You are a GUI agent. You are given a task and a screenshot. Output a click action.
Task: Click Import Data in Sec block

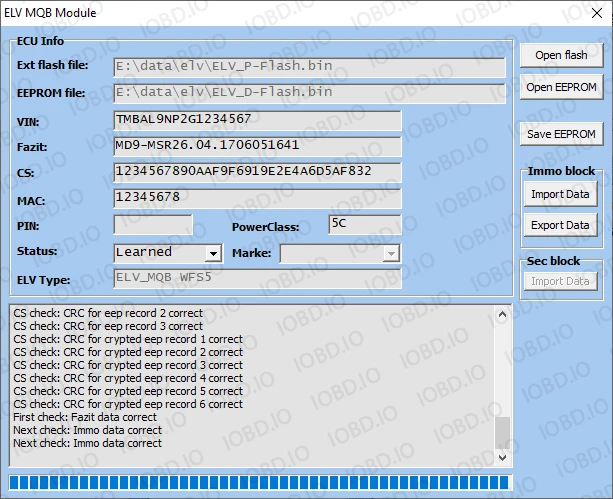pos(560,281)
